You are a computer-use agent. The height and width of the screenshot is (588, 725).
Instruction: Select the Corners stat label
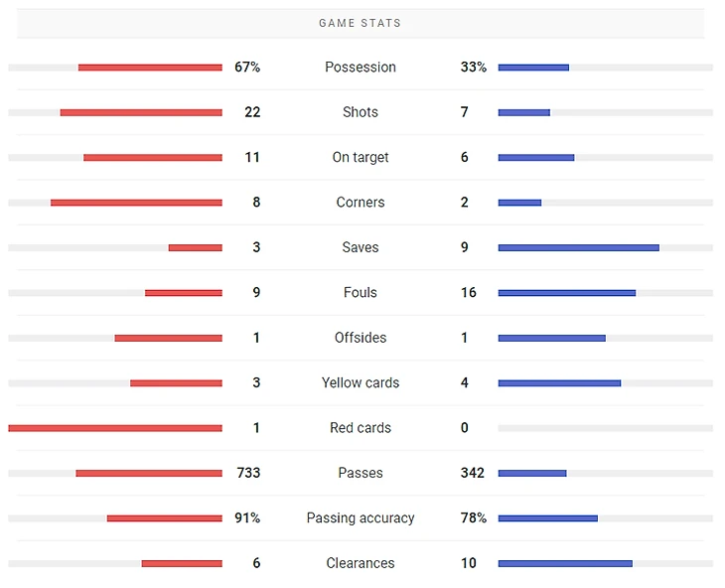pyautogui.click(x=361, y=202)
